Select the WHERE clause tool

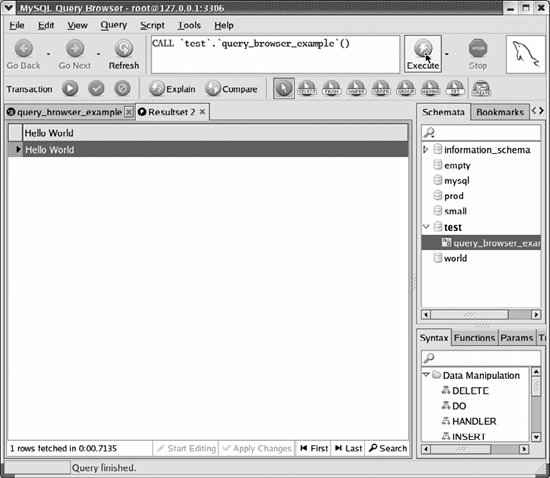pos(356,88)
